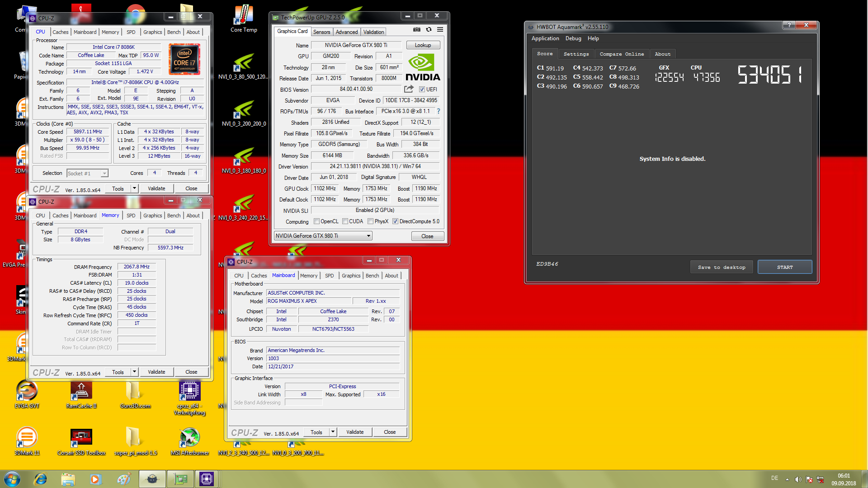Switch to CPU-Z via taskbar icon
The height and width of the screenshot is (488, 868).
click(x=207, y=479)
